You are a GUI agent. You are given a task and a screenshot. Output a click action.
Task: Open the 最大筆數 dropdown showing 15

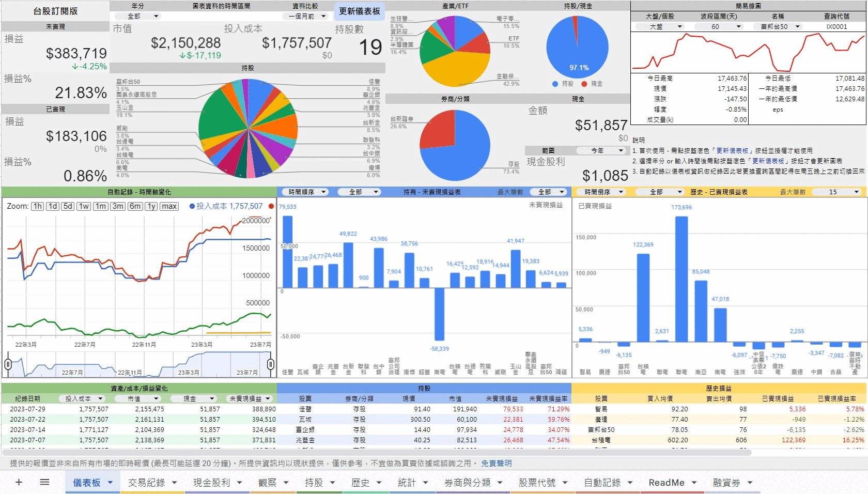coord(856,192)
